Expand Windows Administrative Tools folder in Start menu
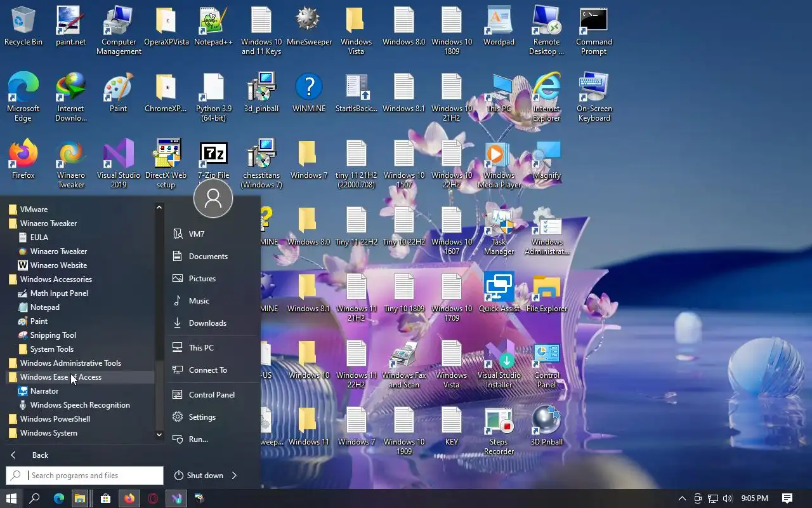This screenshot has height=508, width=812. 79,363
